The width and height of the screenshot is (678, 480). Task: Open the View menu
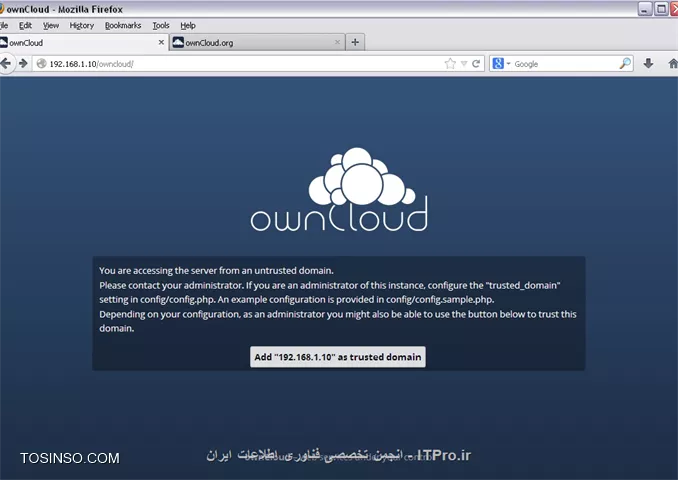51,26
